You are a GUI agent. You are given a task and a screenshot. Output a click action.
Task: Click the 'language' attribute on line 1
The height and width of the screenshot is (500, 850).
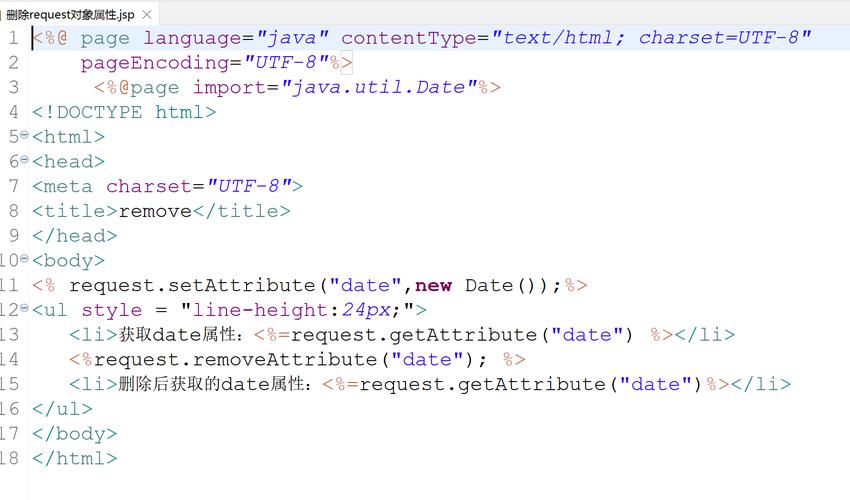coord(192,39)
